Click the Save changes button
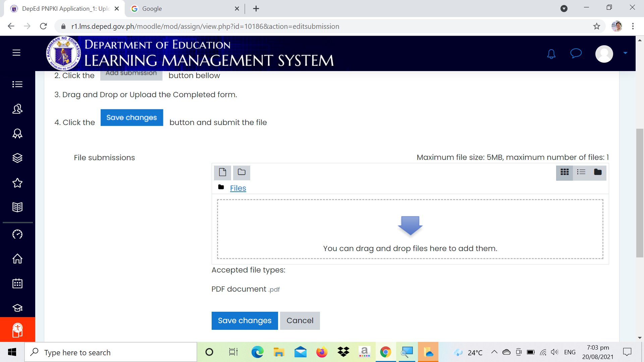 [x=245, y=320]
